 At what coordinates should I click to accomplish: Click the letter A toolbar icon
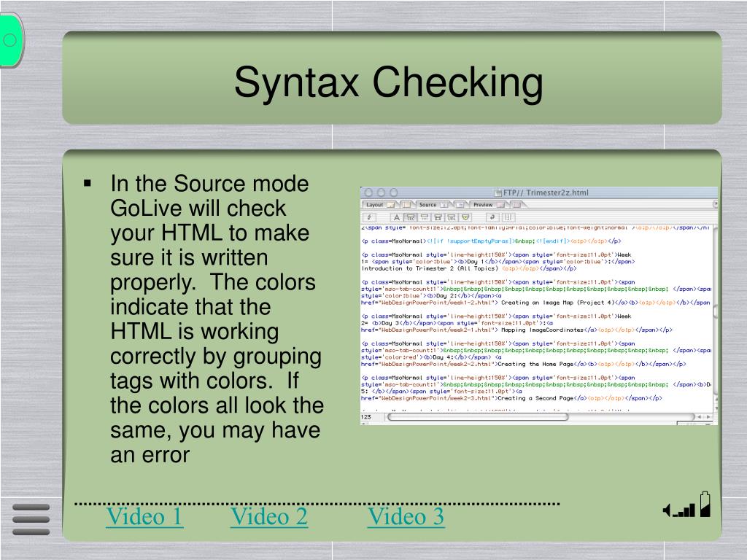click(396, 217)
